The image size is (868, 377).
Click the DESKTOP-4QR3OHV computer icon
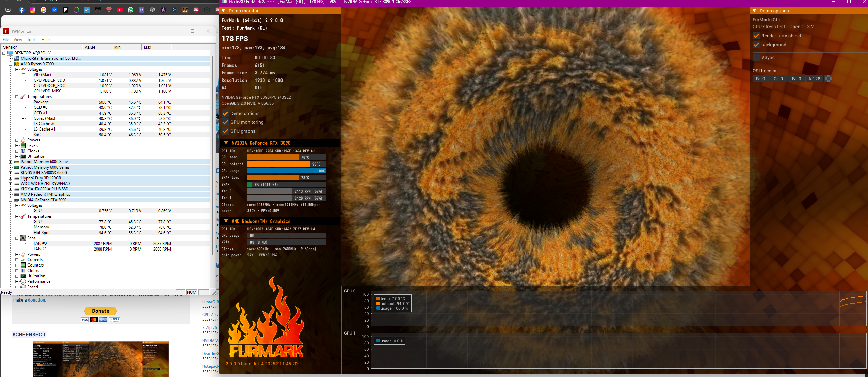coord(10,53)
